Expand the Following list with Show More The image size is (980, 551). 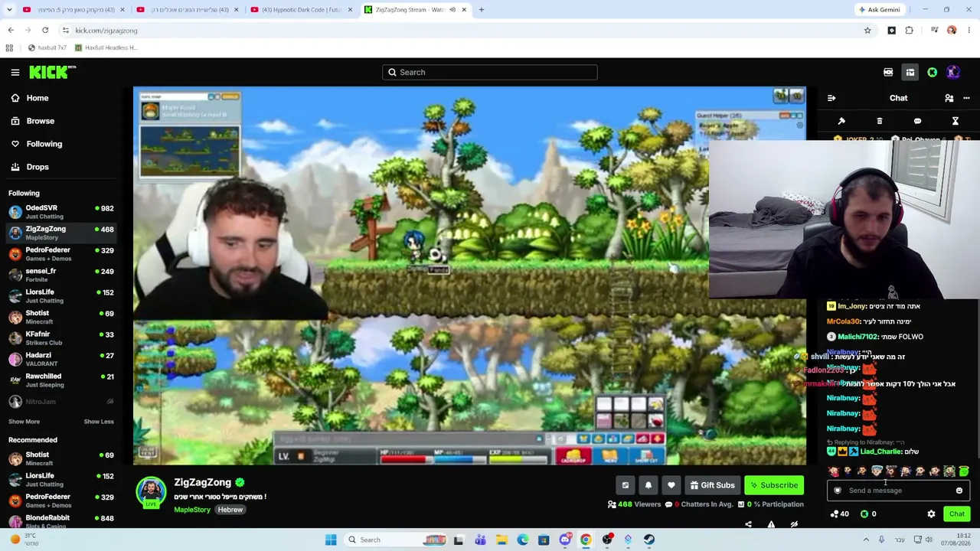[24, 422]
